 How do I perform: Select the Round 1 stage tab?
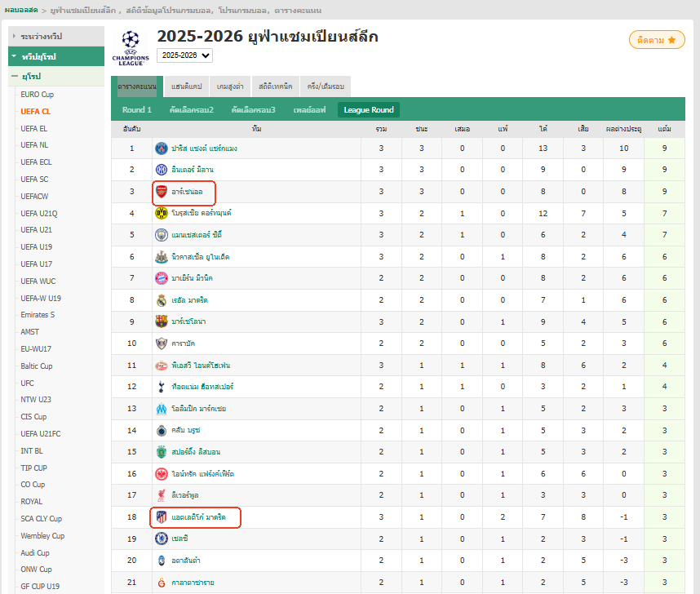pos(137,110)
